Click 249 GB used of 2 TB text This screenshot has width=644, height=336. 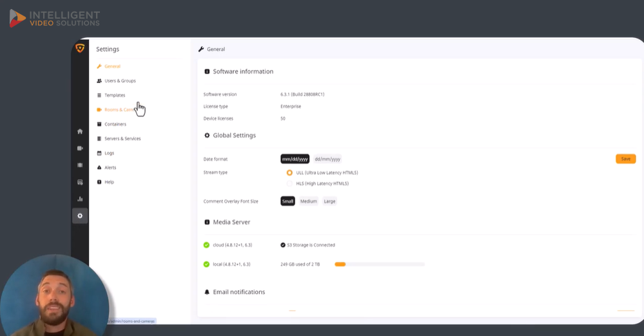(x=300, y=264)
